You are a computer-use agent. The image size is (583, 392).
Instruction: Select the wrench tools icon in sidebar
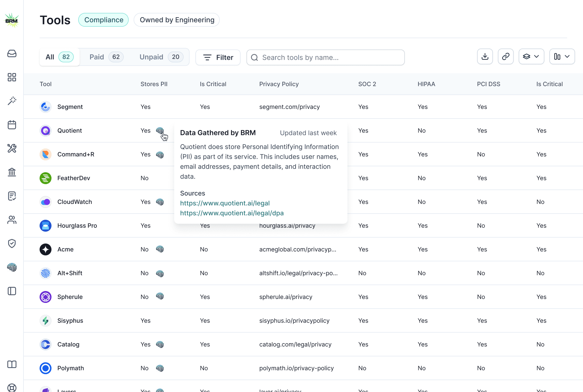coord(12,148)
